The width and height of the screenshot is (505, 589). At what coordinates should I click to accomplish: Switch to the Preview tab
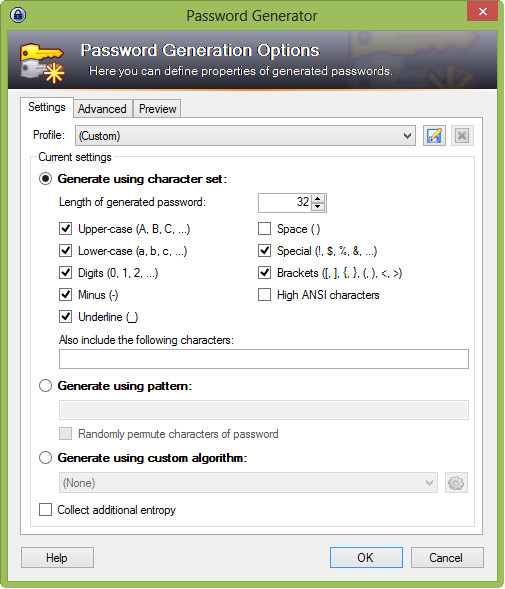click(157, 109)
